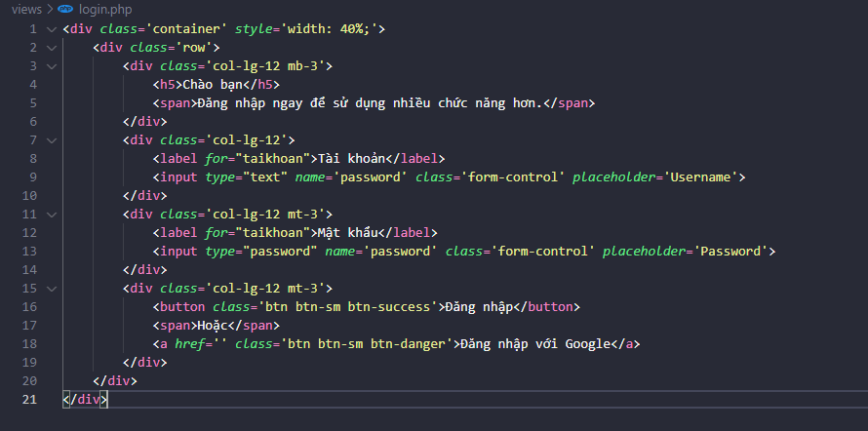
Task: Fold the div block starting at line 15
Action: point(51,288)
